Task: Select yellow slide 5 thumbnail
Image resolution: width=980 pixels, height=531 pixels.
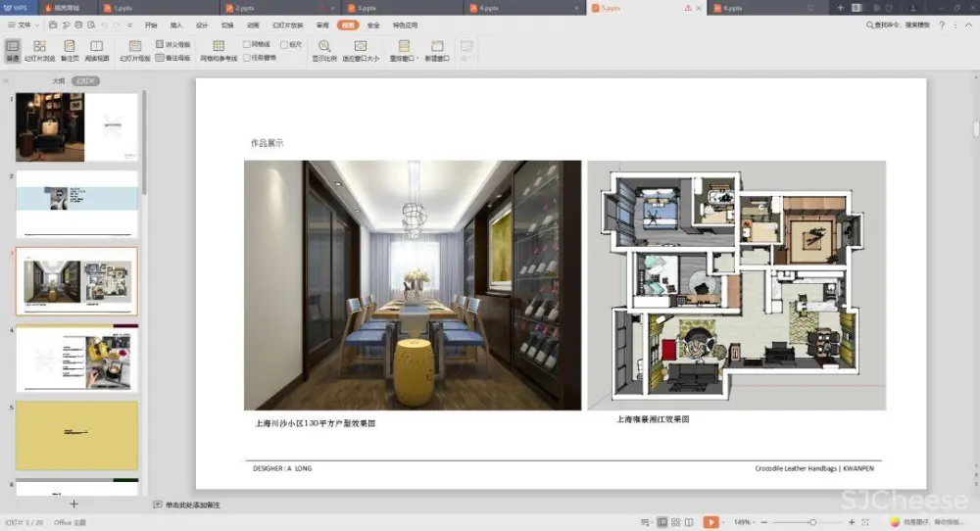Action: (x=76, y=435)
